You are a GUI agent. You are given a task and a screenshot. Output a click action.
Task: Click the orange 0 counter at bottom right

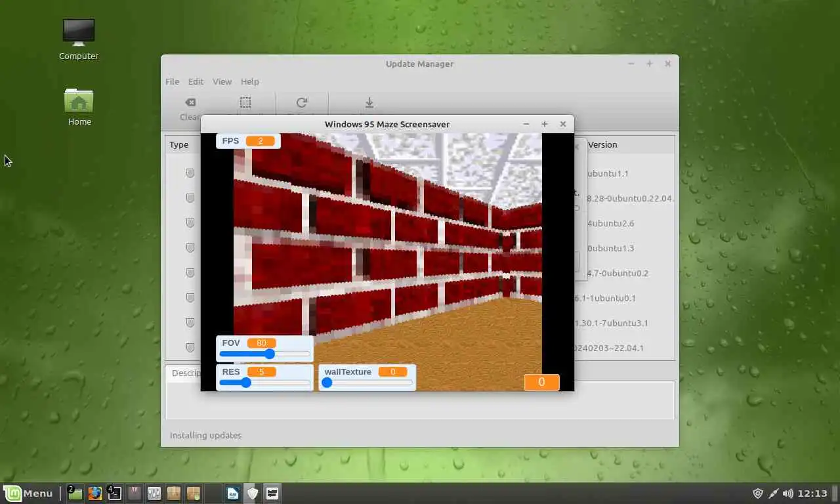[x=541, y=382]
